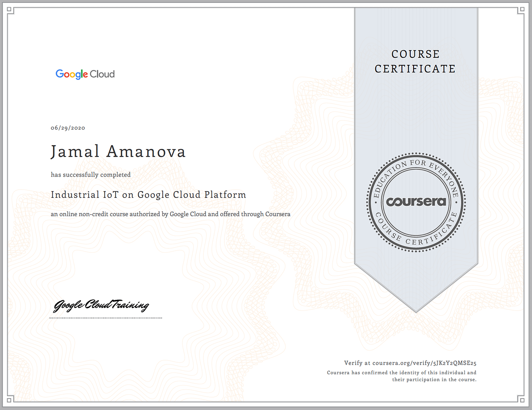This screenshot has width=532, height=410.
Task: Click the Google Cloud logo
Action: click(x=85, y=74)
